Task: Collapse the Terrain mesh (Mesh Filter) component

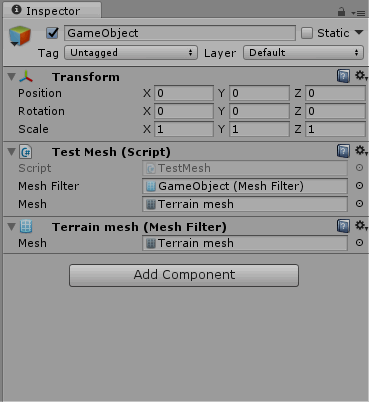Action: coord(12,227)
